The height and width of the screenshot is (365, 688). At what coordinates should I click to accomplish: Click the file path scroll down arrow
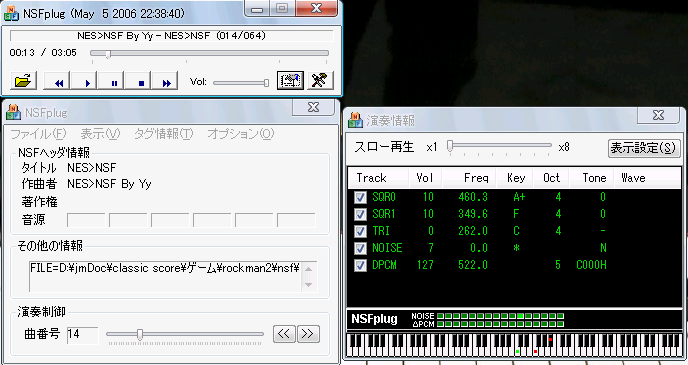point(309,284)
